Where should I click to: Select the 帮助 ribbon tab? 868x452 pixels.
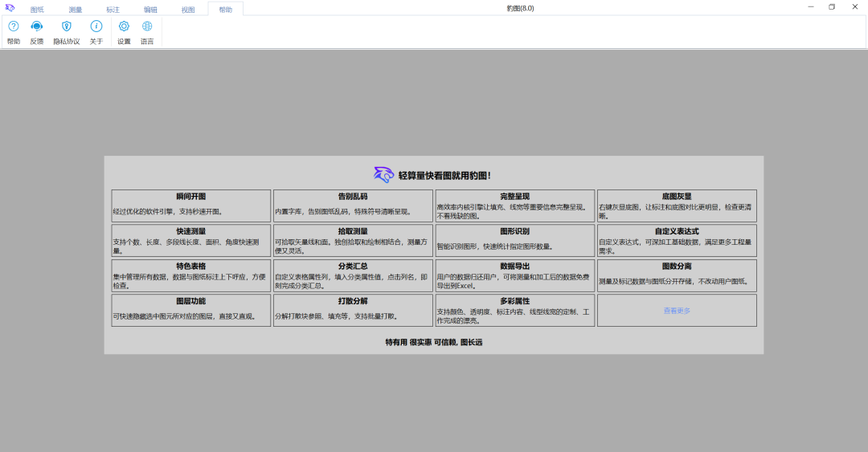click(225, 10)
